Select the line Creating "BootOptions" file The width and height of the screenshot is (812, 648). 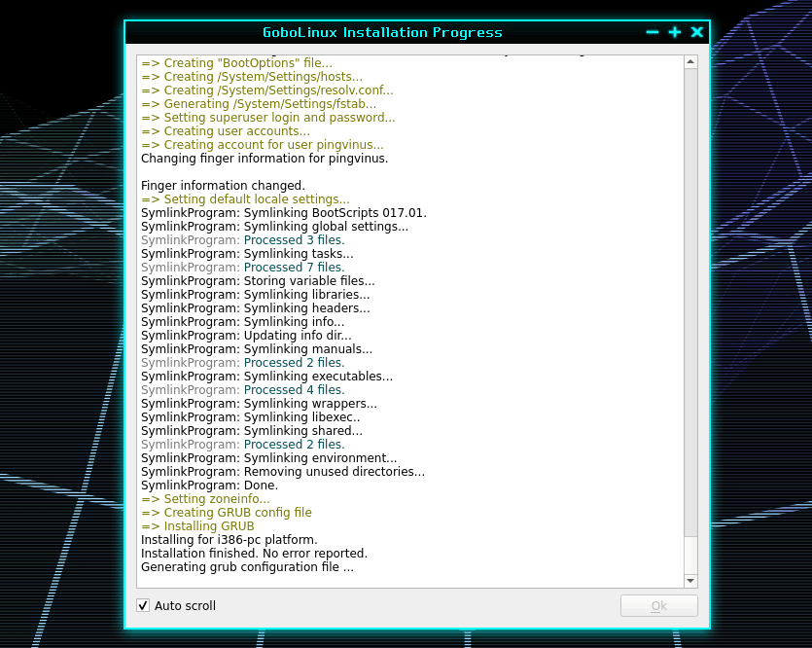(236, 63)
